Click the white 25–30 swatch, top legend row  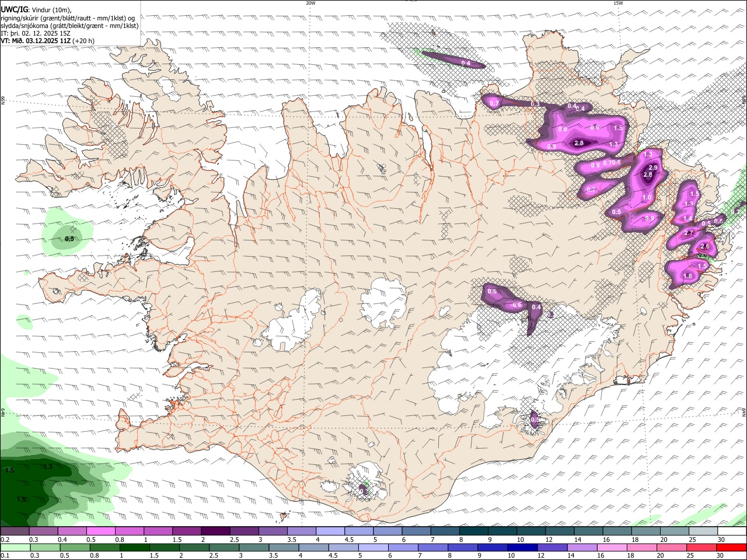703,531
